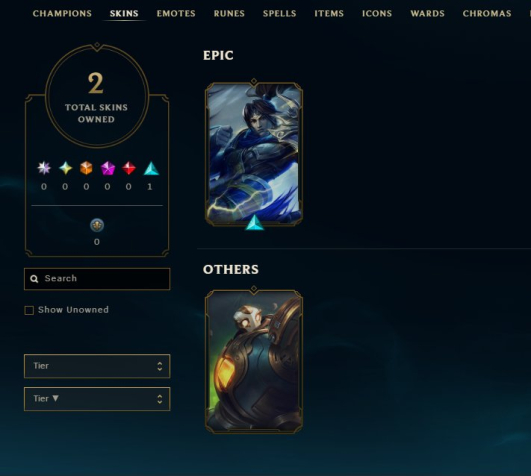Click the red Legendary rarity gem icon

tap(129, 168)
